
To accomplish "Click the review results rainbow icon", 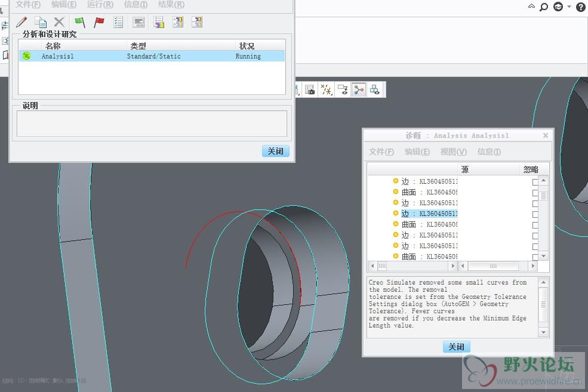I will pos(159,22).
